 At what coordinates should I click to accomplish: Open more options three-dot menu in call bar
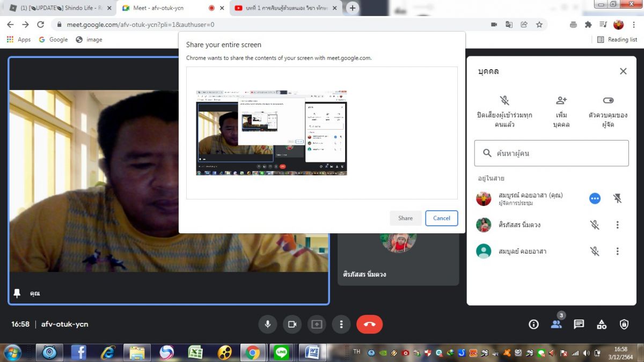click(341, 324)
